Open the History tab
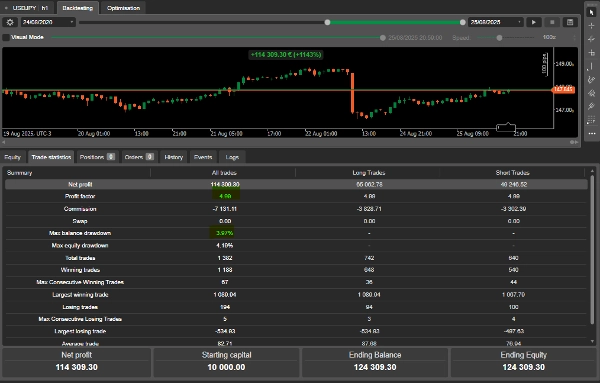Viewport: 600px width, 383px height. coord(173,157)
